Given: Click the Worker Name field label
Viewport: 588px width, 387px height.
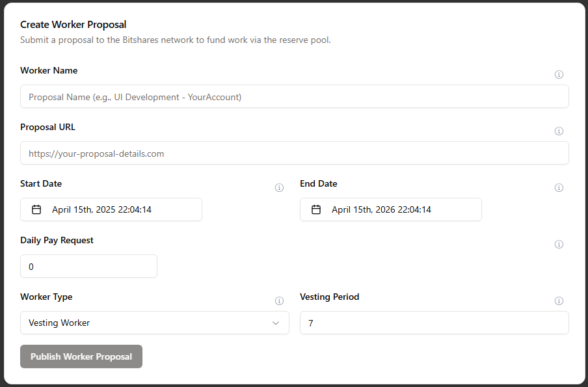Looking at the screenshot, I should (x=49, y=70).
